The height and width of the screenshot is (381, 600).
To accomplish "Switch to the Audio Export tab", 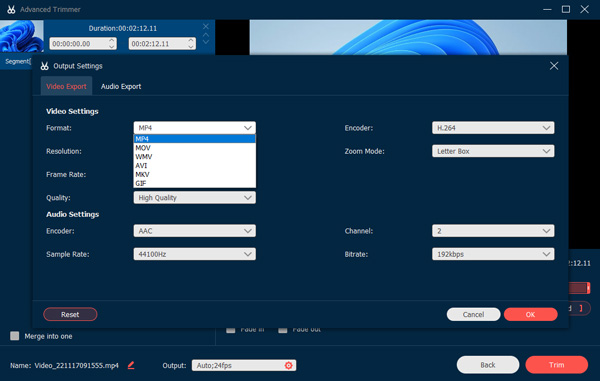I will point(121,86).
